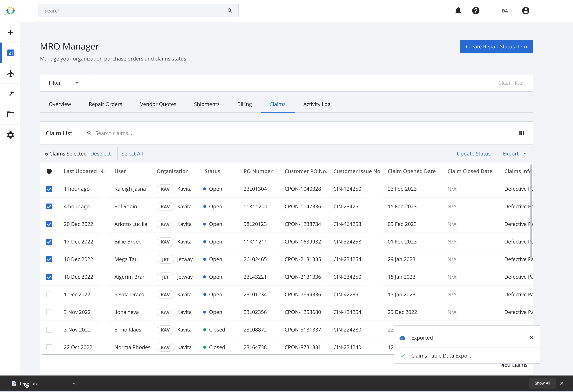This screenshot has height=392, width=573.
Task: Click the horizontal table scrollbar
Action: tap(218, 355)
